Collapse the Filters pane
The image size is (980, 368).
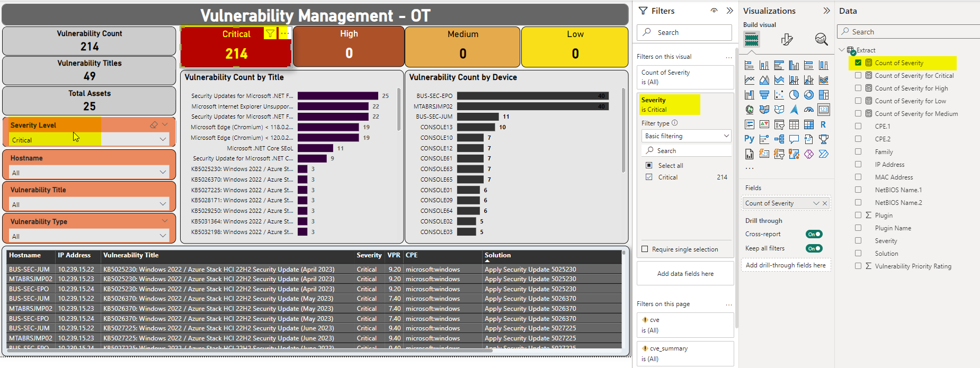pyautogui.click(x=729, y=11)
